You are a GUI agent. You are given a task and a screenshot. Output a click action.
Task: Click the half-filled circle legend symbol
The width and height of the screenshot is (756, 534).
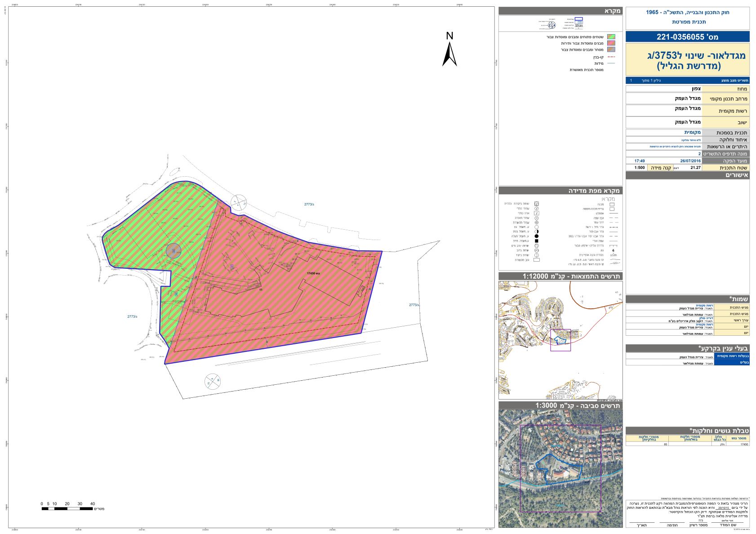click(x=536, y=231)
